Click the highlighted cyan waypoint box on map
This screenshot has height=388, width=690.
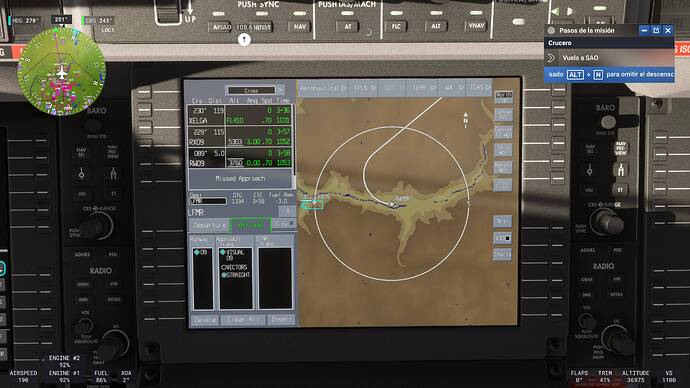[312, 204]
